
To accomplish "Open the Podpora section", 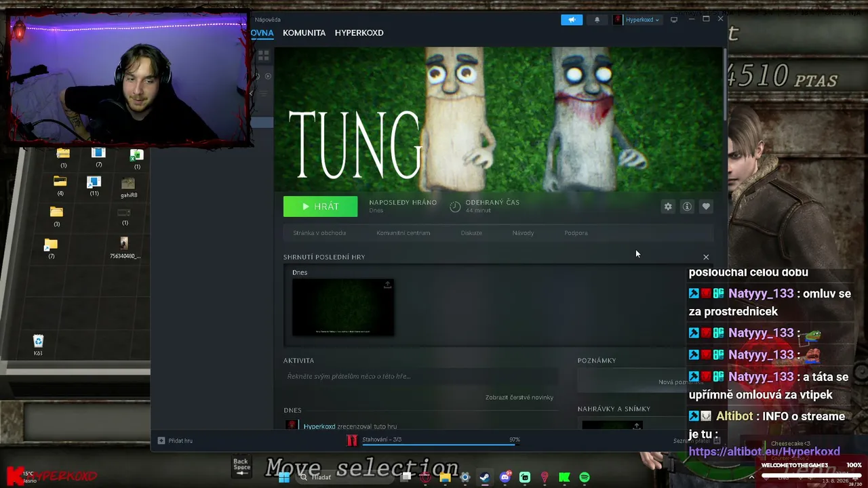I will pos(576,233).
